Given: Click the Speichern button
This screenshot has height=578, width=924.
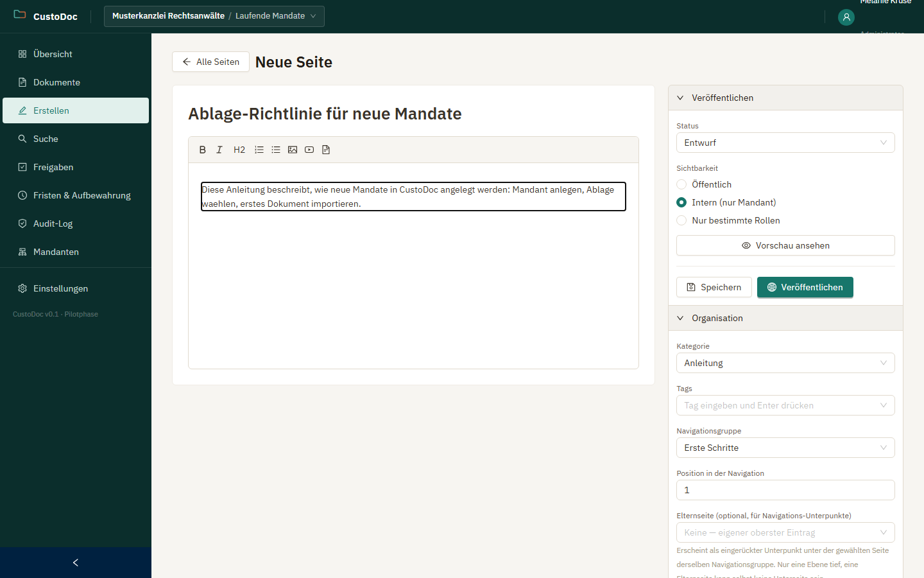Looking at the screenshot, I should (x=714, y=287).
